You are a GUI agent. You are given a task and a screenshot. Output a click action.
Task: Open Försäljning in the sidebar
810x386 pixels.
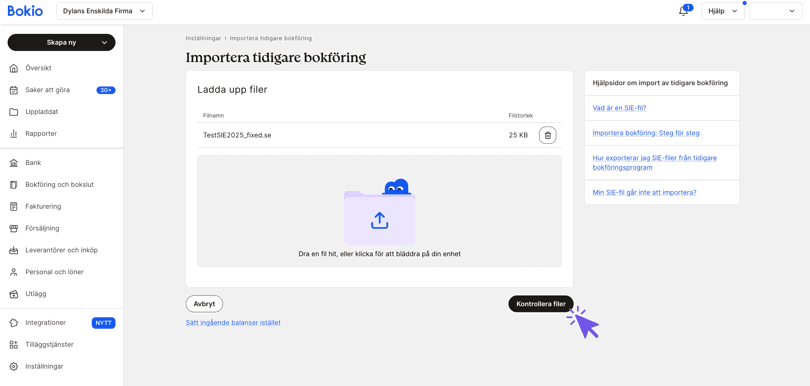42,228
